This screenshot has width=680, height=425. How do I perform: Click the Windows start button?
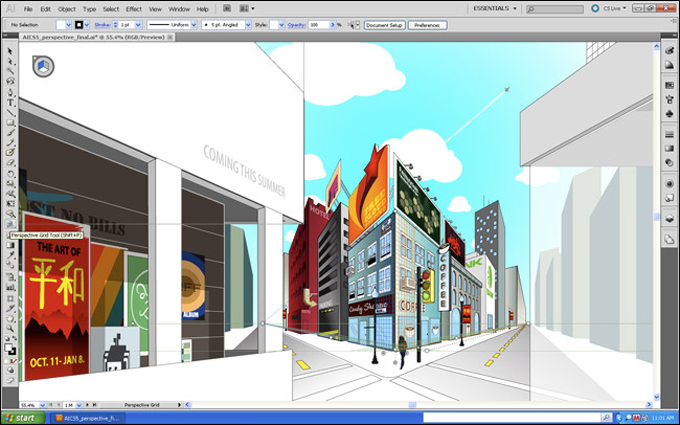[23, 418]
